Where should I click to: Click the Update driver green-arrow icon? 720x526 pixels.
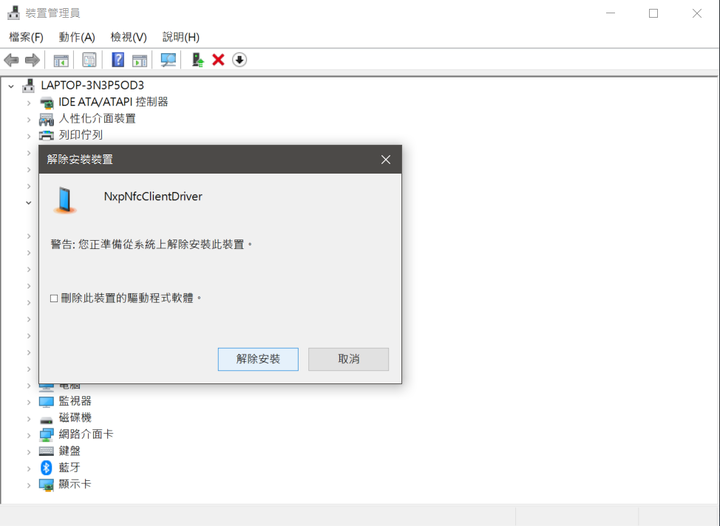197,60
